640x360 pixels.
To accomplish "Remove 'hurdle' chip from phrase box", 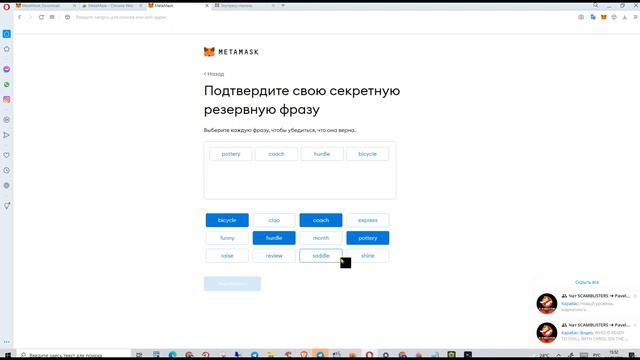I will pos(322,154).
